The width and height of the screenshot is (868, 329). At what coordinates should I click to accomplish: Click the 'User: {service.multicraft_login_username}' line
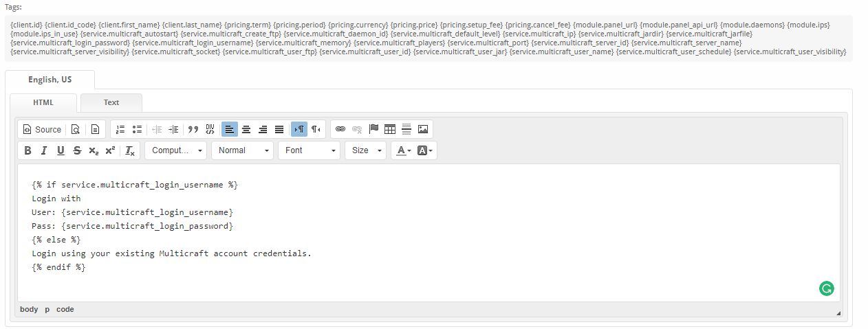click(133, 212)
